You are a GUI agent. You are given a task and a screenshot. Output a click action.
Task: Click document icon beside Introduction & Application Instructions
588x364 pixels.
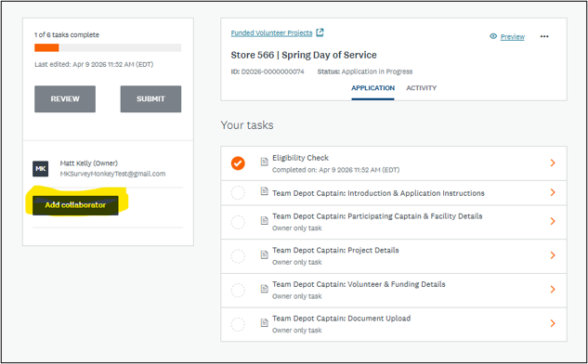click(265, 191)
